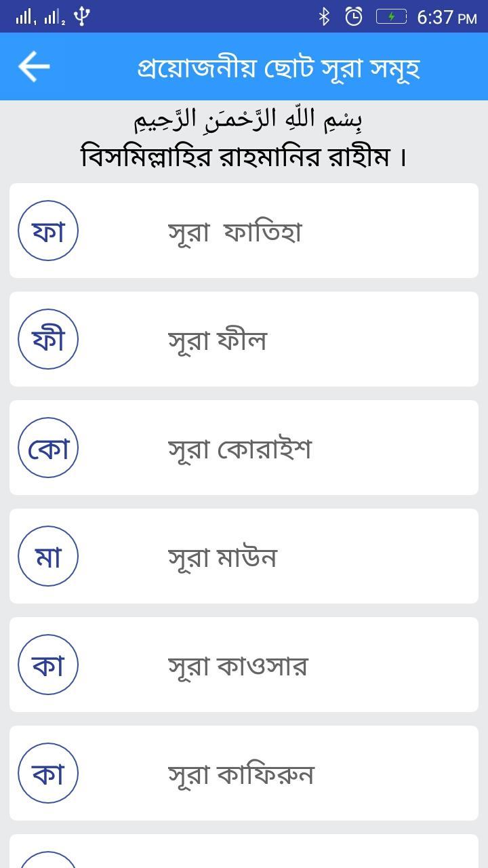Tap the কা icon beside সূরা কাওসার
488x868 pixels.
pyautogui.click(x=48, y=665)
